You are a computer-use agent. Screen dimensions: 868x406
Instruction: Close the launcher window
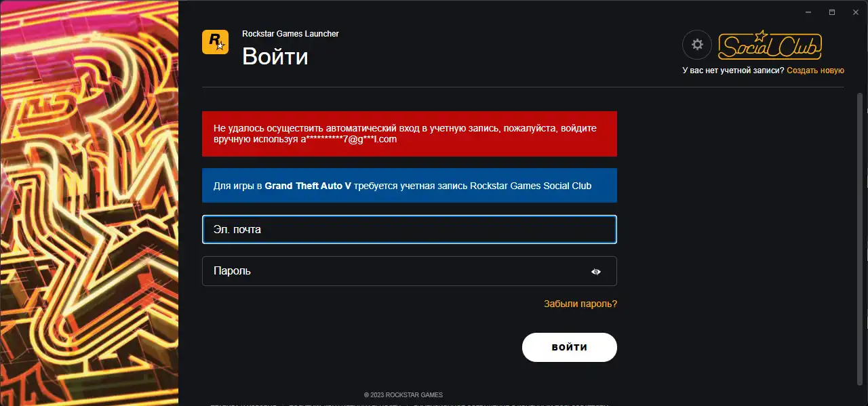(854, 12)
